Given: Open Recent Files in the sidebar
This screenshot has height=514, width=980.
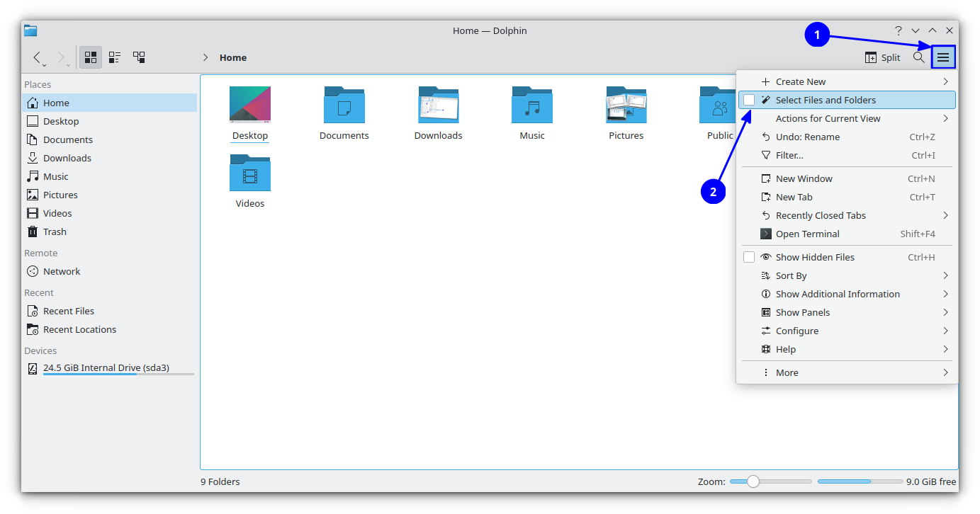Looking at the screenshot, I should [68, 310].
